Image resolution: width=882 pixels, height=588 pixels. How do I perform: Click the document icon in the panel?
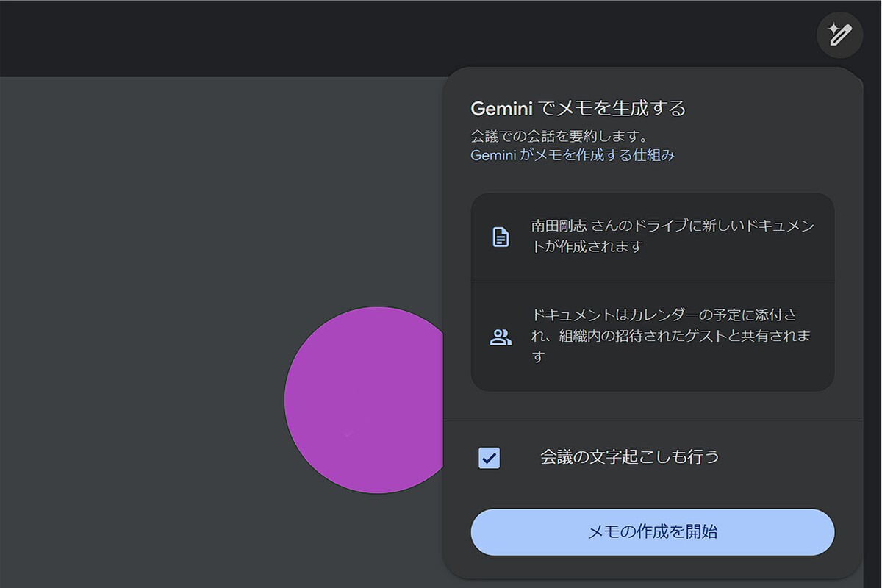pos(501,237)
